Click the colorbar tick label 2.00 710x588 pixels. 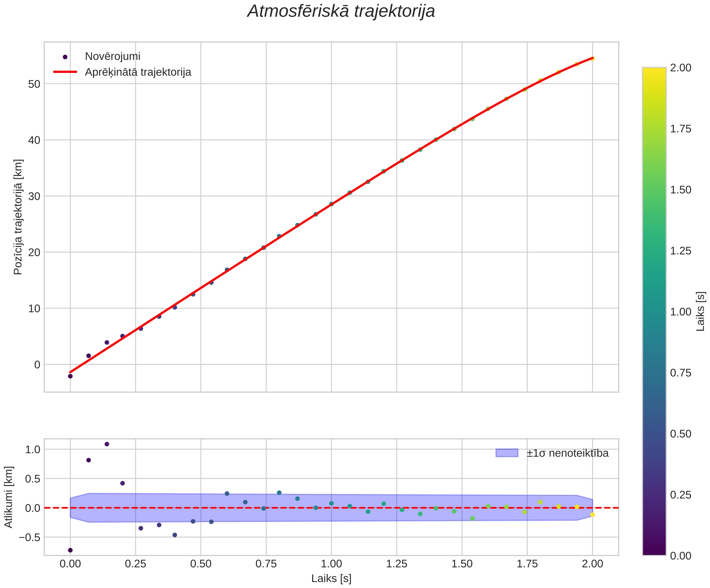coord(681,68)
